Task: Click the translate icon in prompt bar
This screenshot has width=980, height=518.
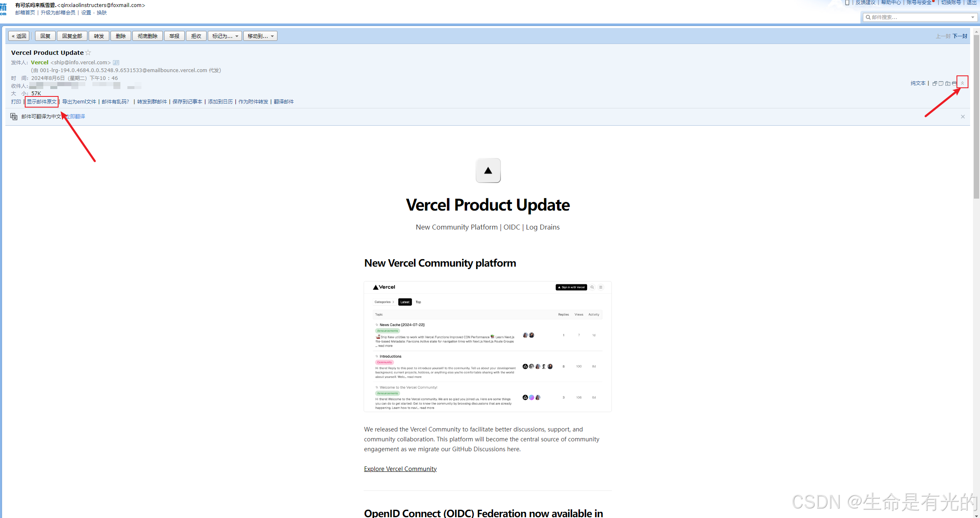Action: (14, 117)
